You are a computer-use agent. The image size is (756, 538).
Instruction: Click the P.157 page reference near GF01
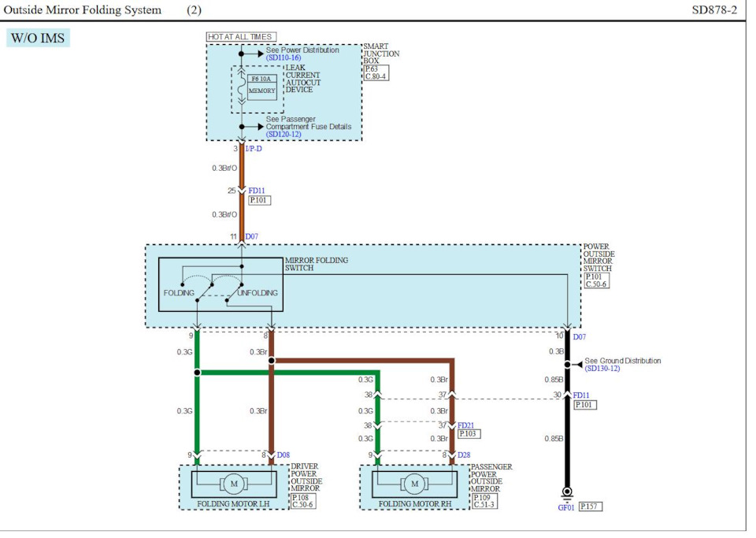pyautogui.click(x=590, y=506)
